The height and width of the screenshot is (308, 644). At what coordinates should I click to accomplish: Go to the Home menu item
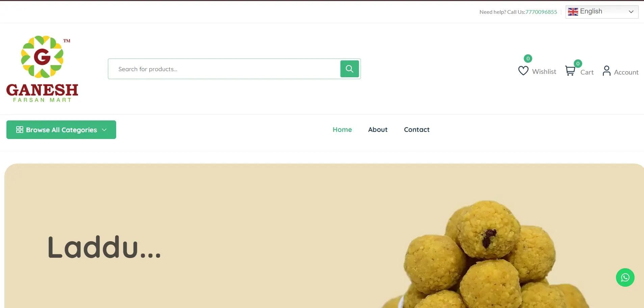(x=342, y=130)
